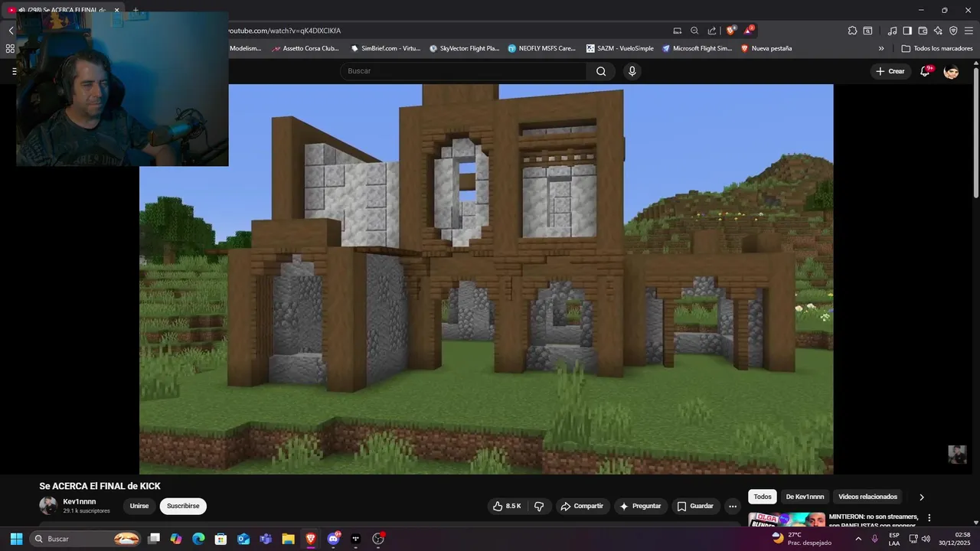The height and width of the screenshot is (551, 980).
Task: Like the video with 8.5 K likes
Action: click(x=507, y=506)
